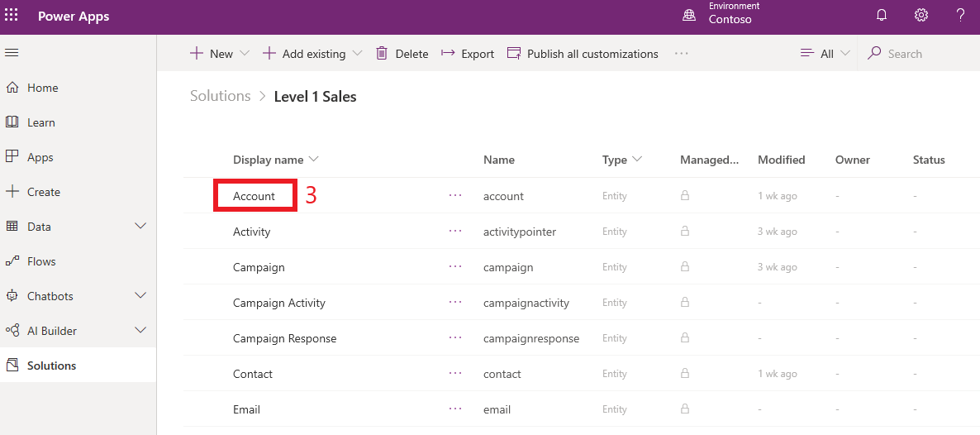Image resolution: width=980 pixels, height=435 pixels.
Task: Expand the Chatbots section chevron
Action: pyautogui.click(x=140, y=295)
